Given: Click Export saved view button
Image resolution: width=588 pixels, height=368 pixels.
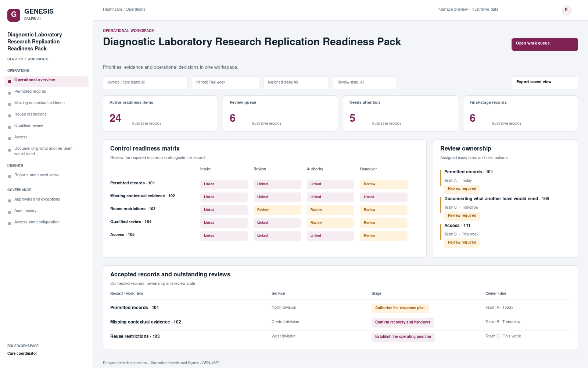Looking at the screenshot, I should tap(545, 83).
